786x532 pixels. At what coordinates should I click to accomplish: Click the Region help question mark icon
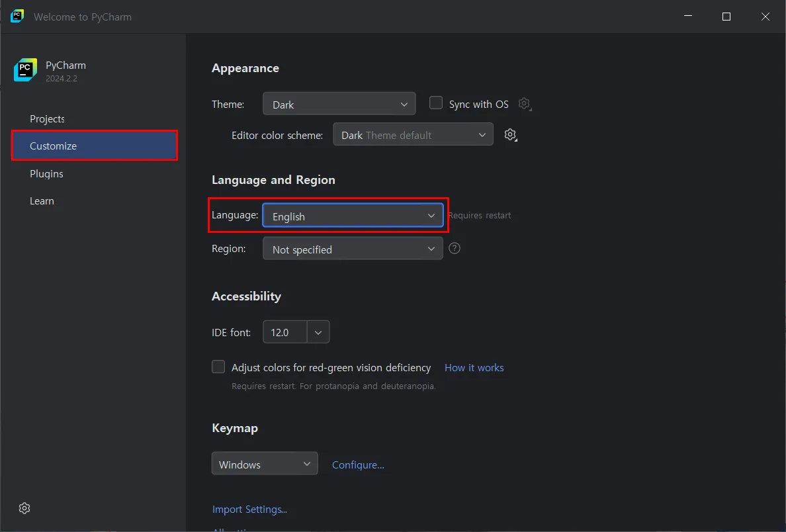coord(454,248)
